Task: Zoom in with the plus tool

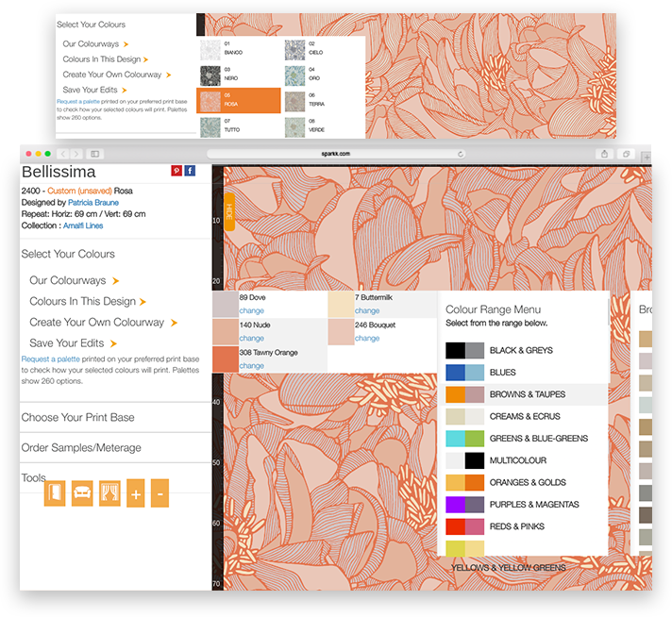Action: pos(135,493)
